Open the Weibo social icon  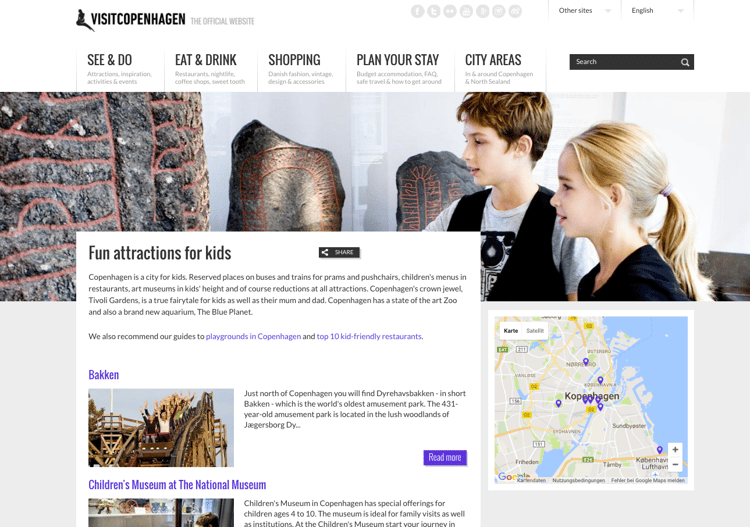coord(515,11)
